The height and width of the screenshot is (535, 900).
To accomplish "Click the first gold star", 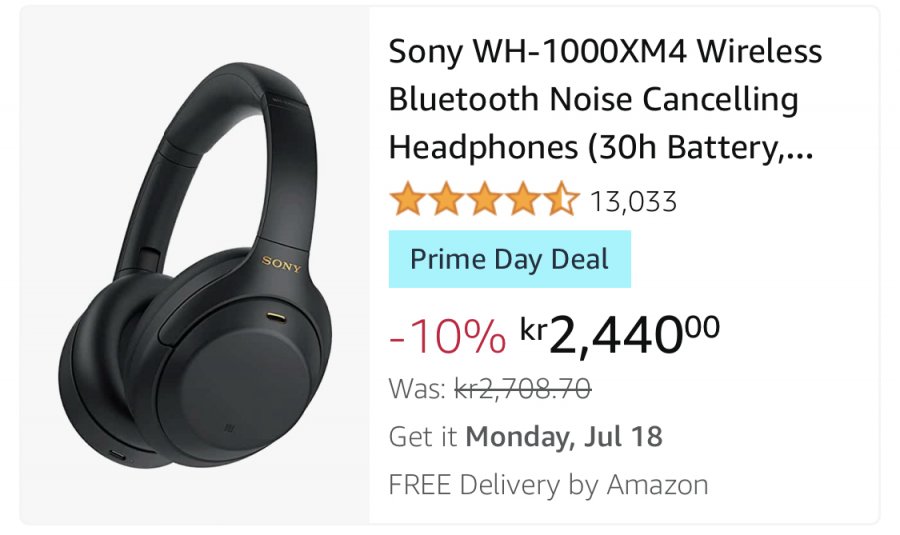I will [x=408, y=199].
